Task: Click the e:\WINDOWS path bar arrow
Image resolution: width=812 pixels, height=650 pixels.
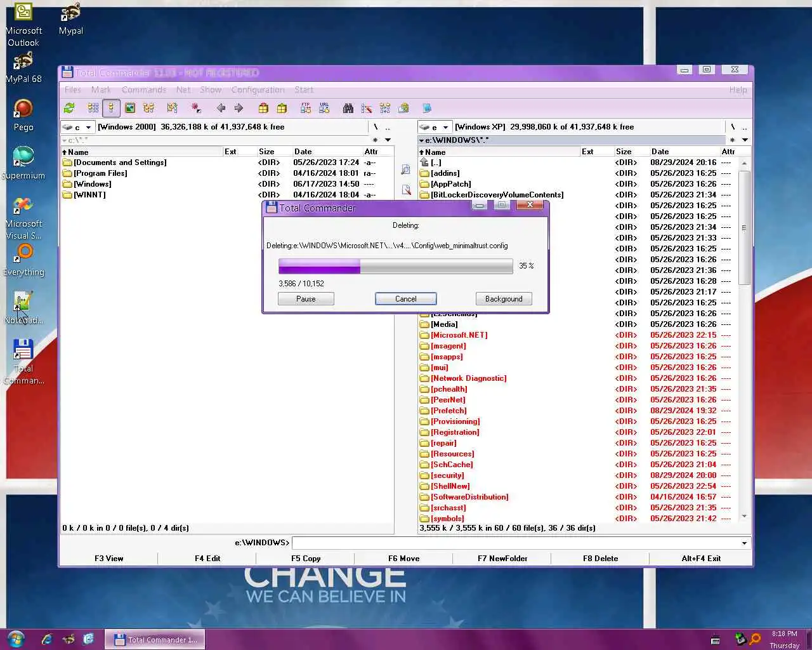Action: [421, 140]
